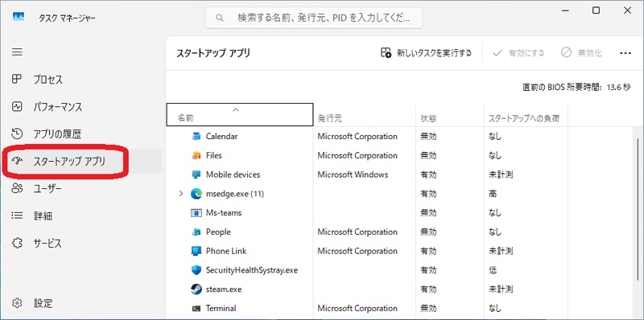Click the Phone Link app icon
644x320 pixels.
click(196, 251)
